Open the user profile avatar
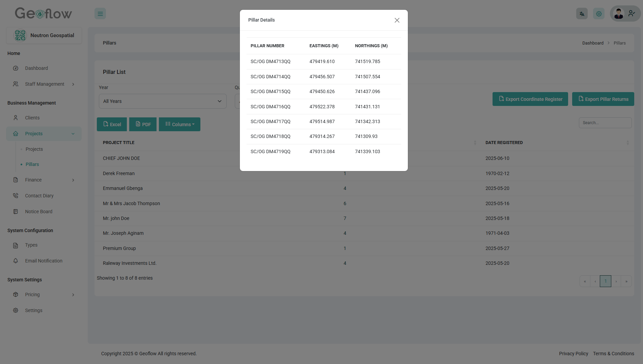 tap(619, 14)
